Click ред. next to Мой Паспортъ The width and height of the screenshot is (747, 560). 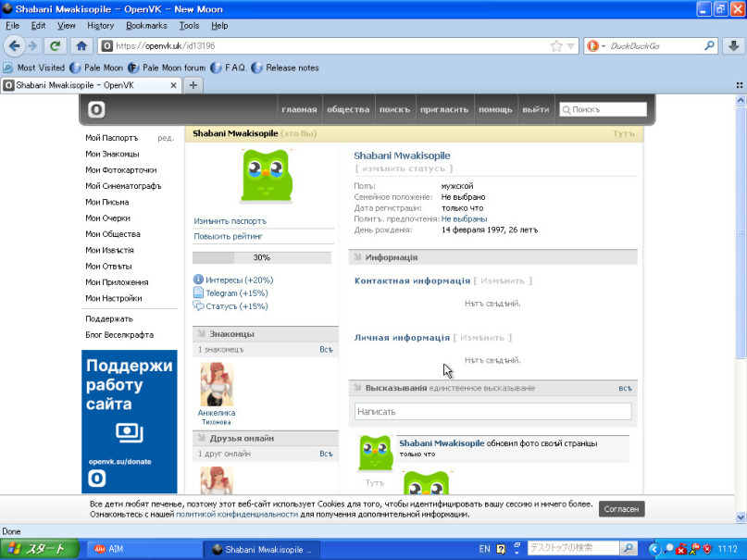(x=166, y=138)
